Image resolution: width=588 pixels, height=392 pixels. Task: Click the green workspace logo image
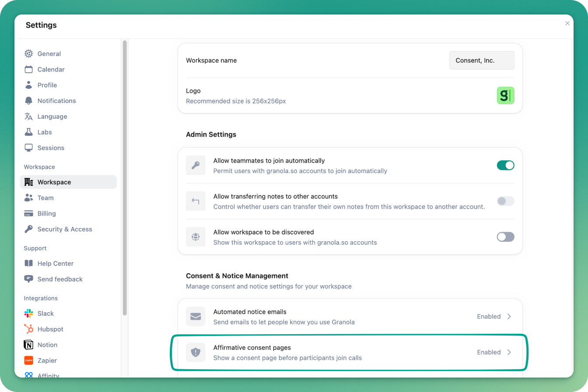coord(505,95)
